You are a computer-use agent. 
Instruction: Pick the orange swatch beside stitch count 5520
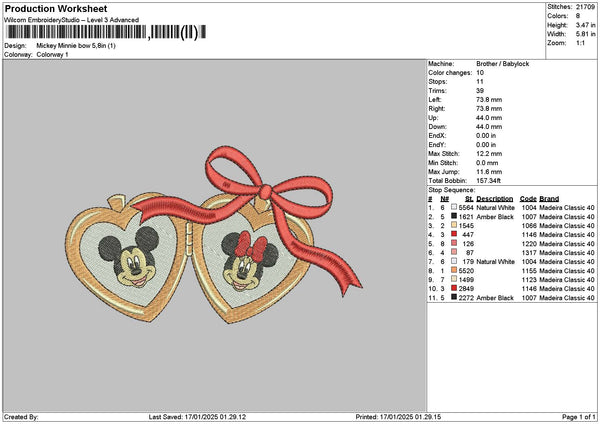tap(454, 270)
